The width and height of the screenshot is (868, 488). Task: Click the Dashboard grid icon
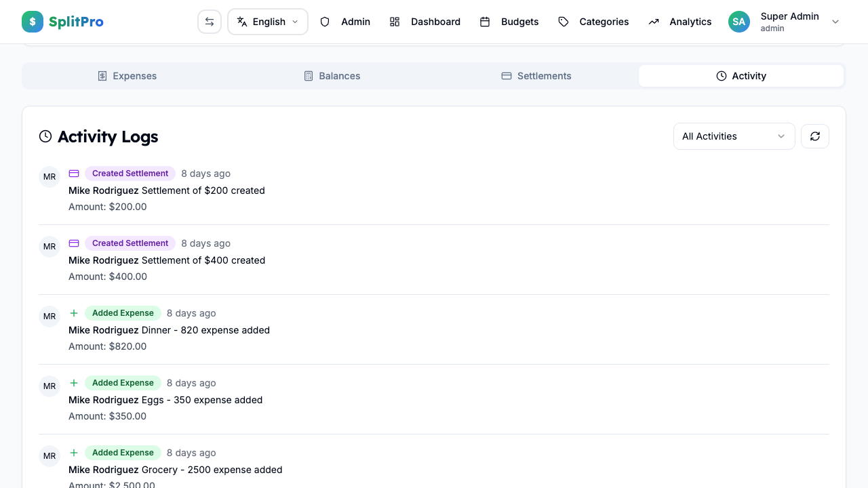(395, 21)
